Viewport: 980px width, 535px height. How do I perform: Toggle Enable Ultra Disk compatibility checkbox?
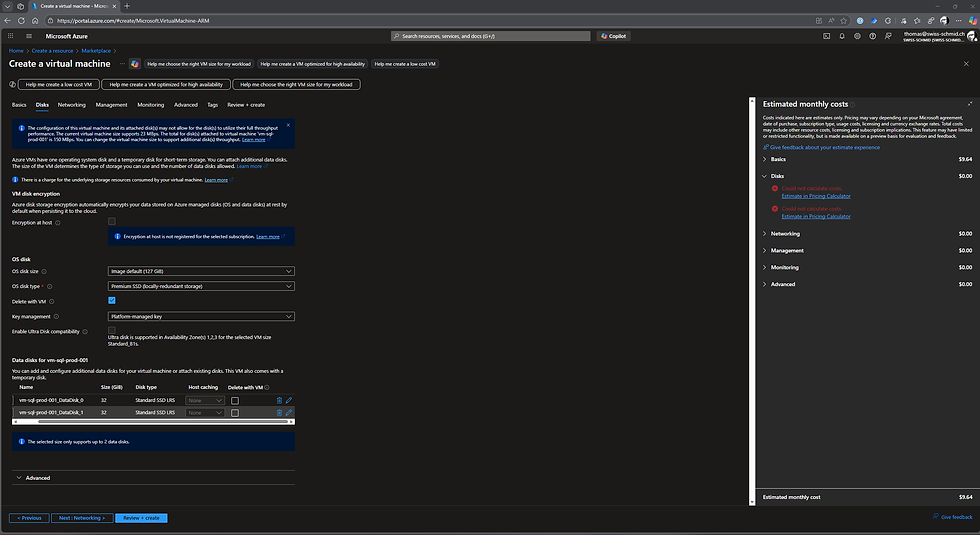112,330
